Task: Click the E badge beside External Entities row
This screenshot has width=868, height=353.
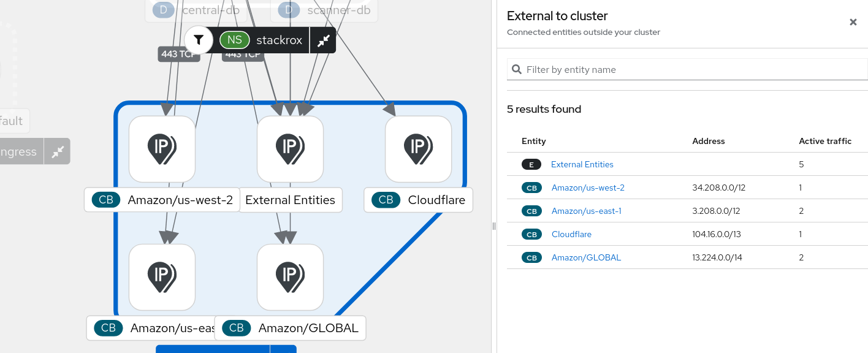Action: 531,164
